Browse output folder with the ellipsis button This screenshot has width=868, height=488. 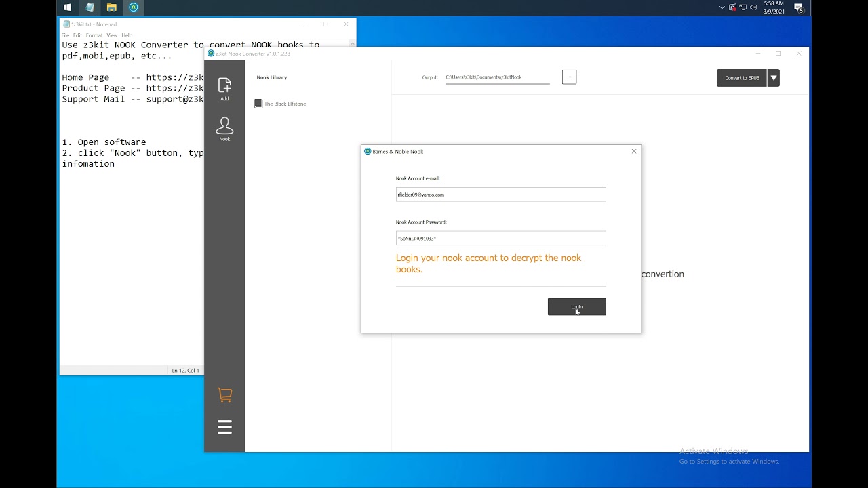[x=569, y=77]
